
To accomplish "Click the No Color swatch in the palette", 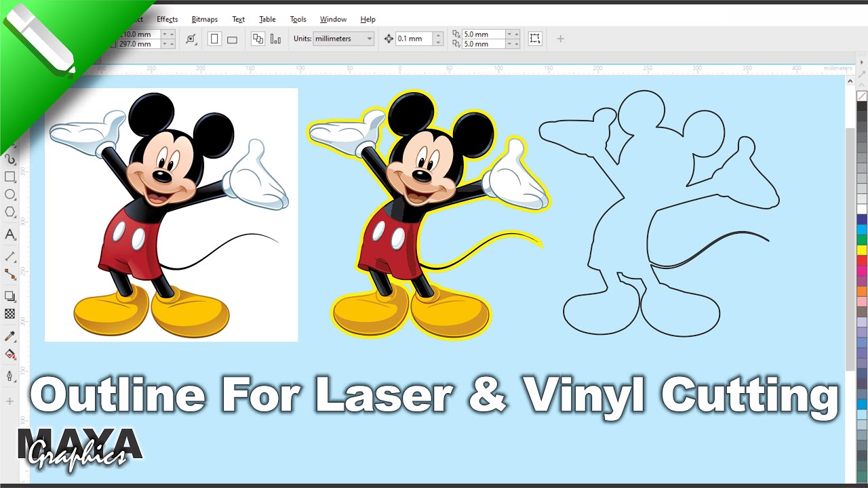I will click(862, 96).
